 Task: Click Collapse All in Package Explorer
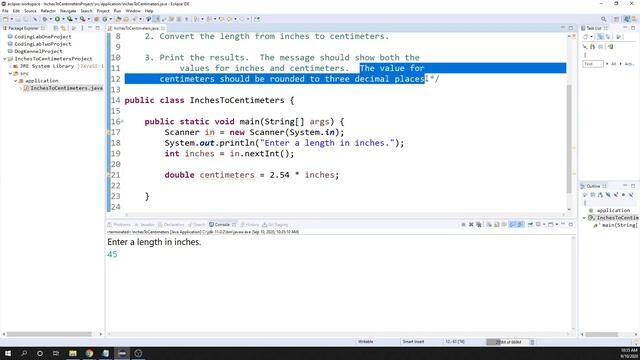click(x=56, y=28)
